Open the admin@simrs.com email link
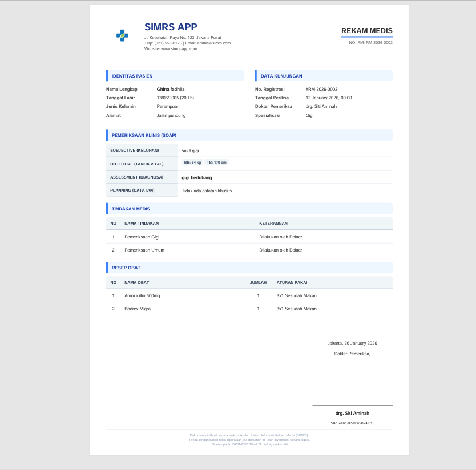This screenshot has height=470, width=476. [x=215, y=43]
